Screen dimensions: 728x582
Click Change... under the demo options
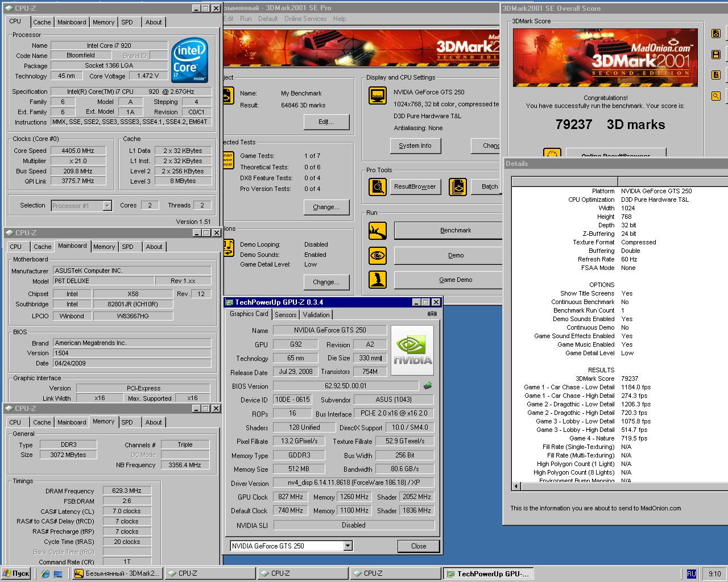pos(326,282)
